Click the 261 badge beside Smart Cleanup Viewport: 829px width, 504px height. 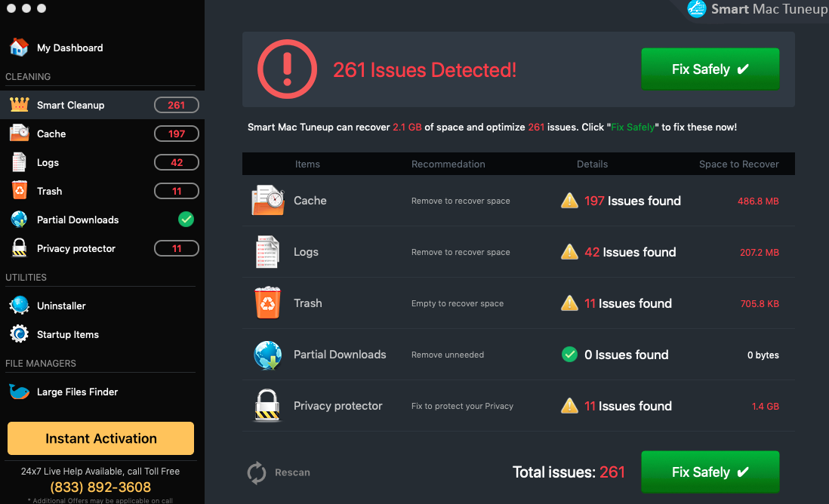177,105
